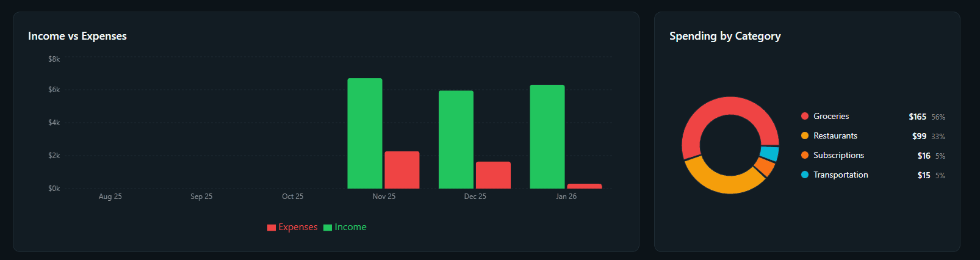Click red dot beside Groceries

[805, 116]
